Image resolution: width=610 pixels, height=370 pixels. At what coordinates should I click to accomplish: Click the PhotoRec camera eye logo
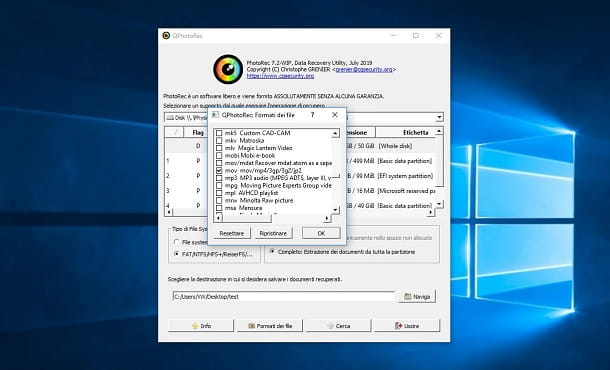point(228,69)
